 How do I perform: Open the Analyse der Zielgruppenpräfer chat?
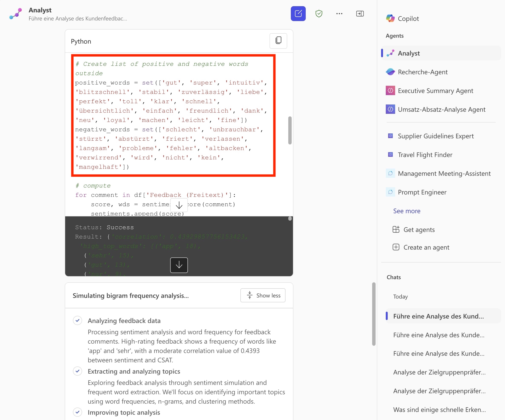coord(439,372)
